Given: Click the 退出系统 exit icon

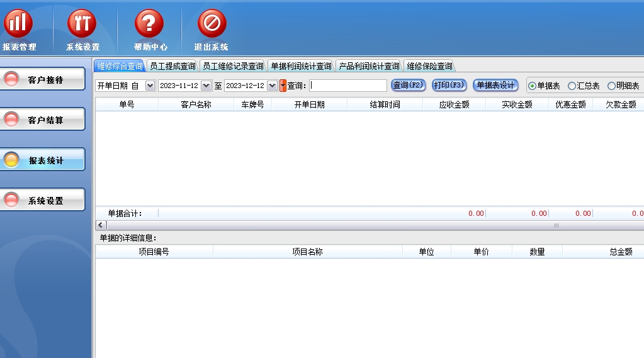Looking at the screenshot, I should coord(212,24).
